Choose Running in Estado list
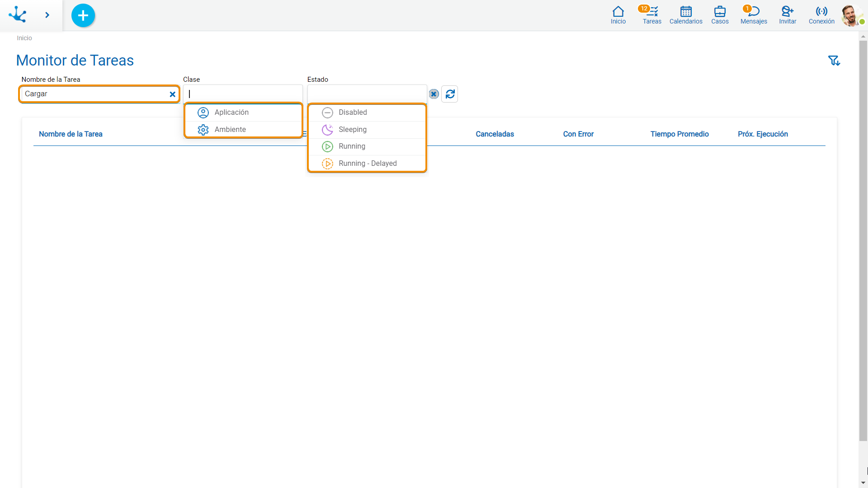Viewport: 868px width, 488px height. pyautogui.click(x=367, y=146)
